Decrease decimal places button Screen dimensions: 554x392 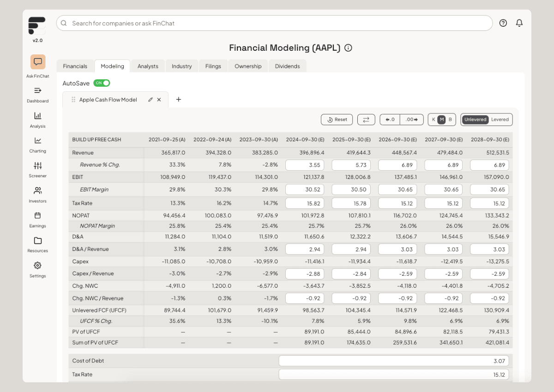(390, 119)
